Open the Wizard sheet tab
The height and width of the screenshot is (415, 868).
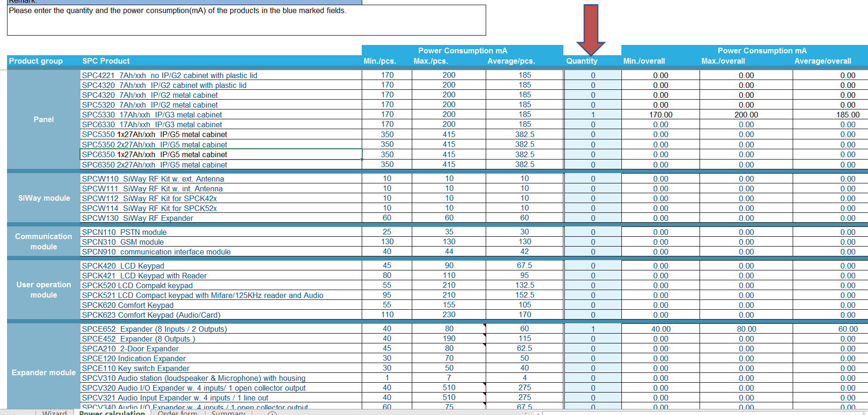click(54, 413)
